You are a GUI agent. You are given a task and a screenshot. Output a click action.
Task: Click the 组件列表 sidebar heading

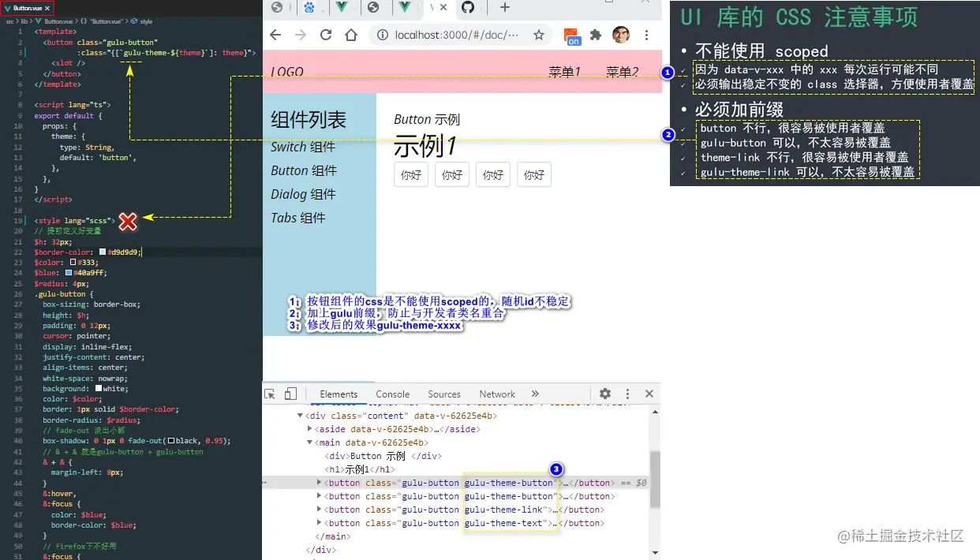click(x=309, y=119)
